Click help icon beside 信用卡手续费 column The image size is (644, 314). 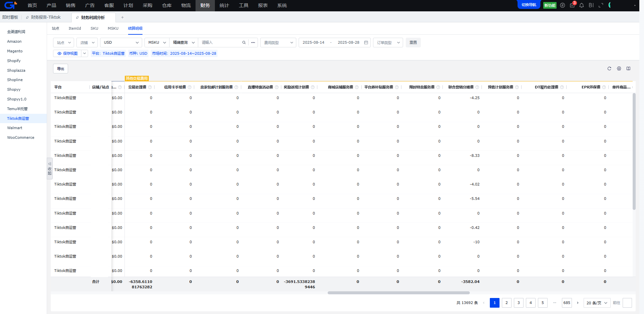tap(190, 87)
